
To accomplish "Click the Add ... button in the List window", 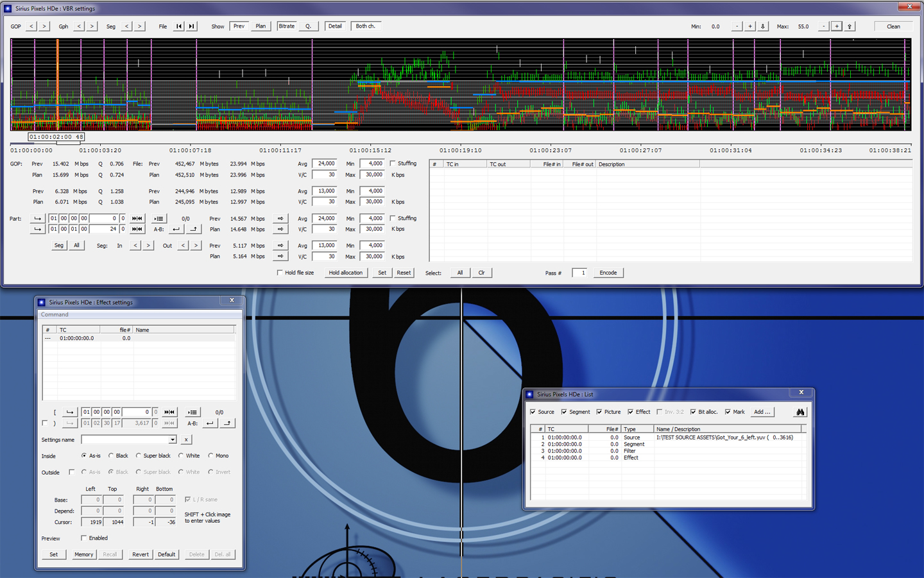I will tap(762, 412).
